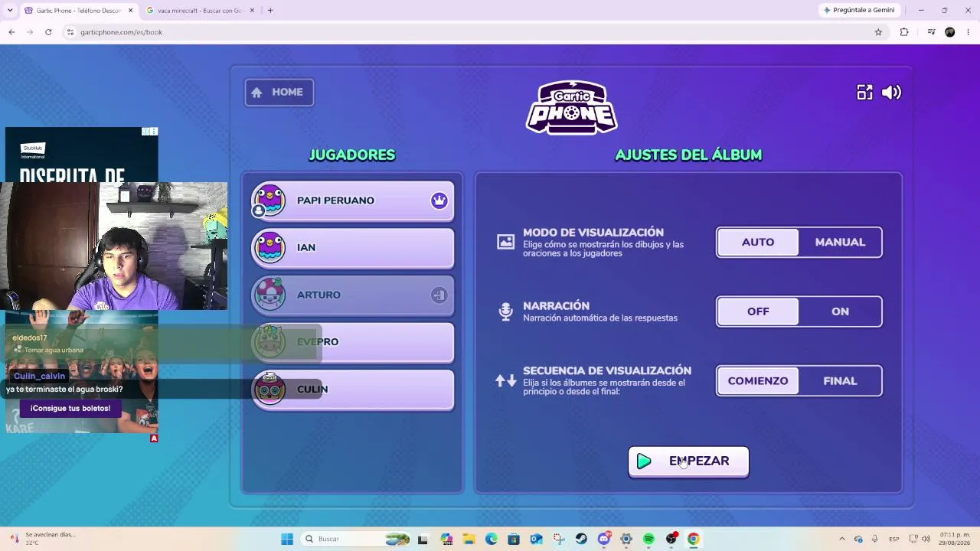Open File Explorer from the taskbar
This screenshot has width=980, height=551.
click(x=469, y=539)
